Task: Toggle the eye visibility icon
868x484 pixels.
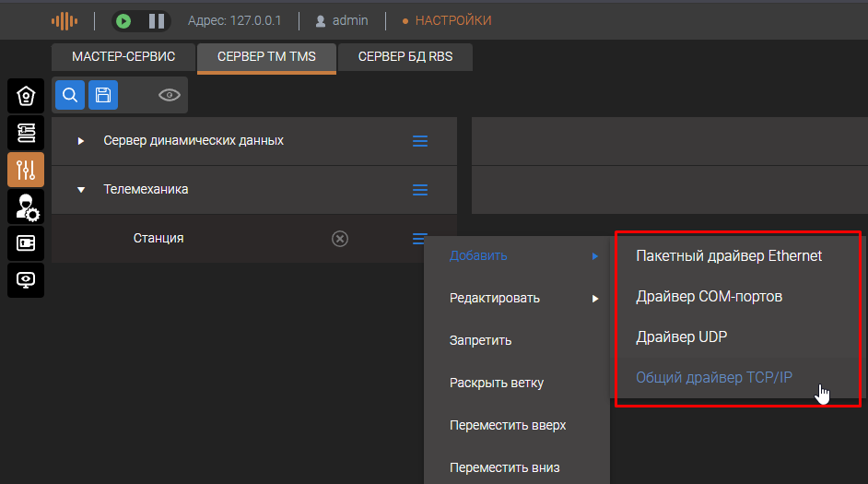Action: point(169,95)
